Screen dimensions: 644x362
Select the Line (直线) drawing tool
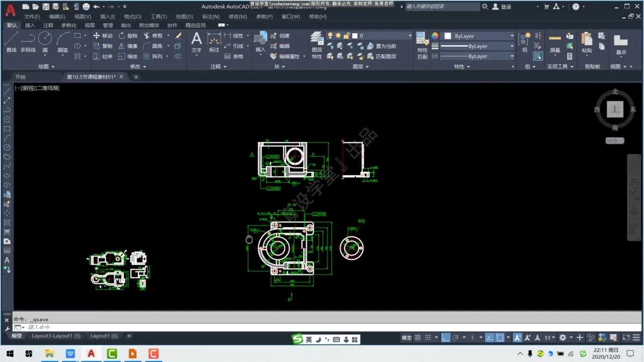pos(11,42)
